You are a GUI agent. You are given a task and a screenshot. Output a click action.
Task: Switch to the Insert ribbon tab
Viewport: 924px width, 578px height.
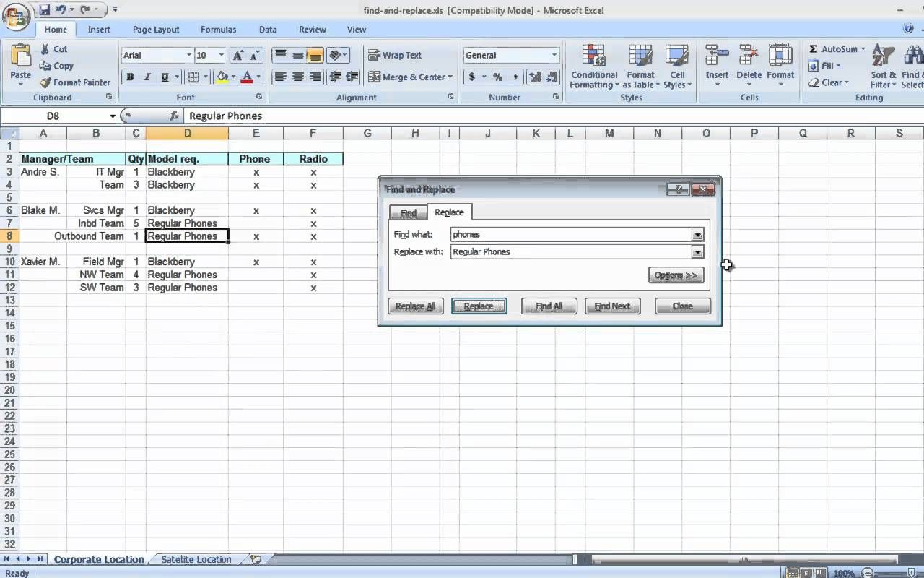click(x=99, y=30)
